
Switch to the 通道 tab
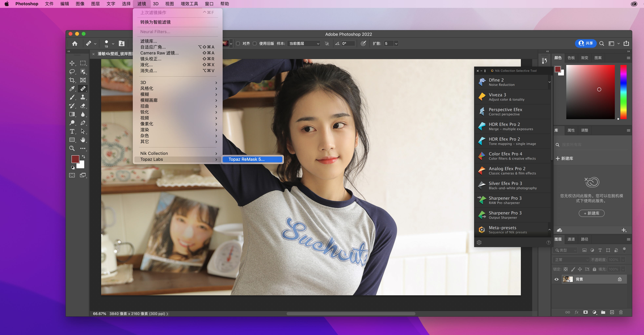click(x=571, y=239)
